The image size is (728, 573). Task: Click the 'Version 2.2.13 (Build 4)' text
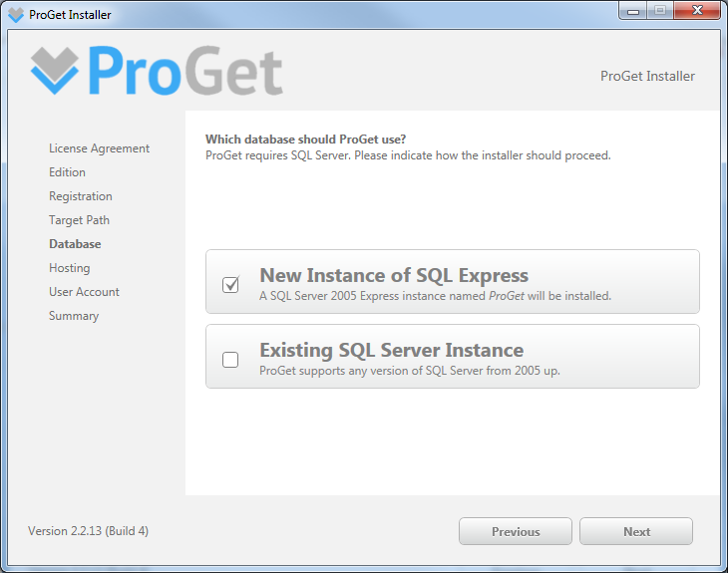click(x=88, y=531)
